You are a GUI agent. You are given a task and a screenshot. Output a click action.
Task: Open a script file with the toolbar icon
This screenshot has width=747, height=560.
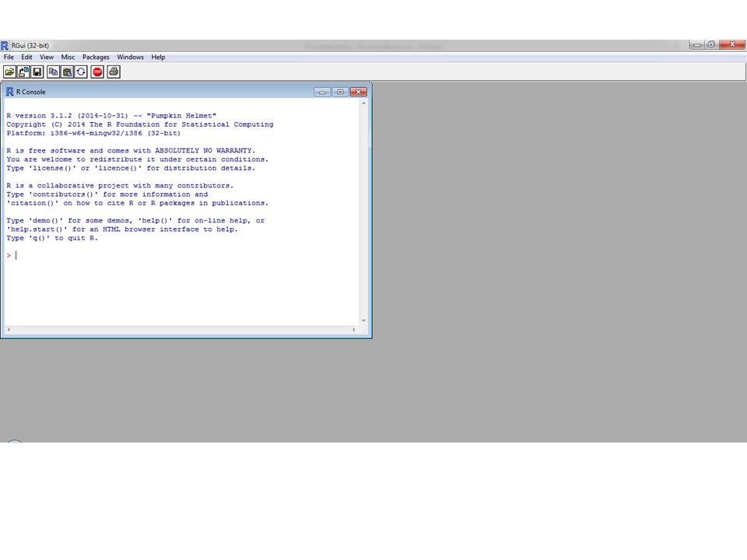coord(9,72)
